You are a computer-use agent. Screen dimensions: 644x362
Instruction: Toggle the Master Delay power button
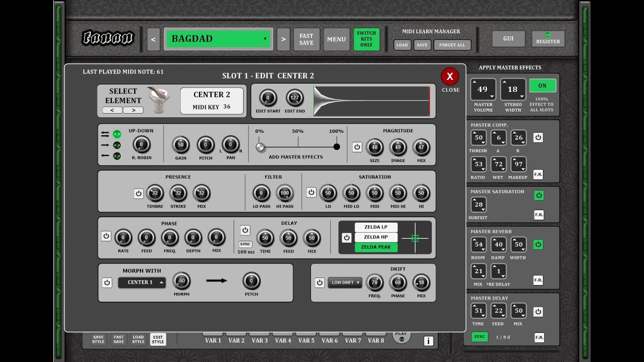538,312
